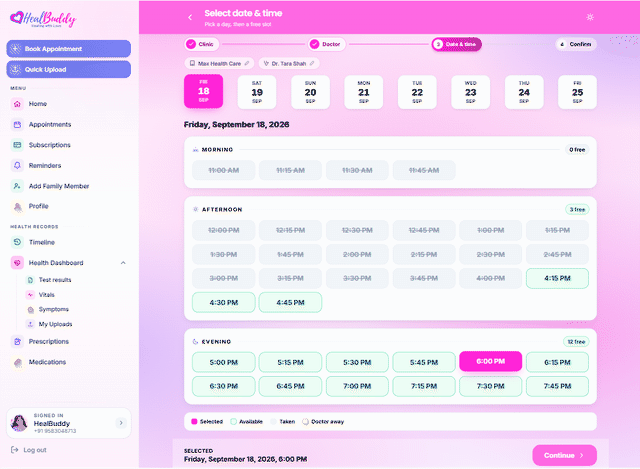Click the "3 free" afternoon badge

pos(577,209)
